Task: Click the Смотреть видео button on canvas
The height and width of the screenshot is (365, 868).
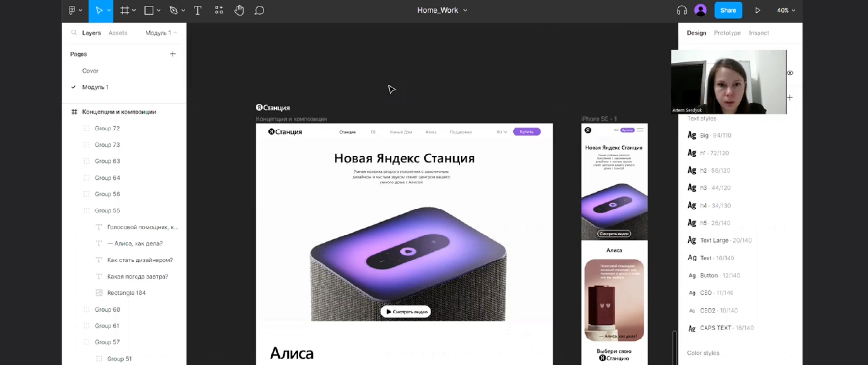Action: [x=406, y=312]
